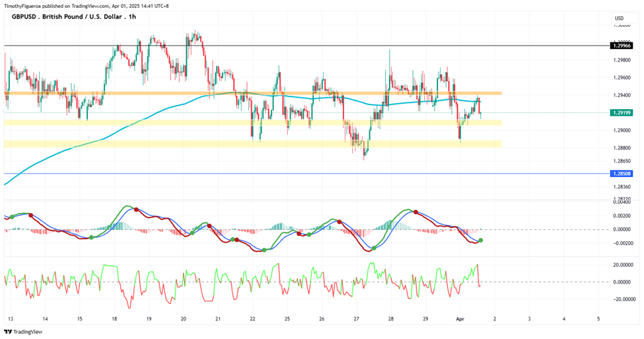Select the 1.28508 blue price label
The image size is (644, 339).
622,174
